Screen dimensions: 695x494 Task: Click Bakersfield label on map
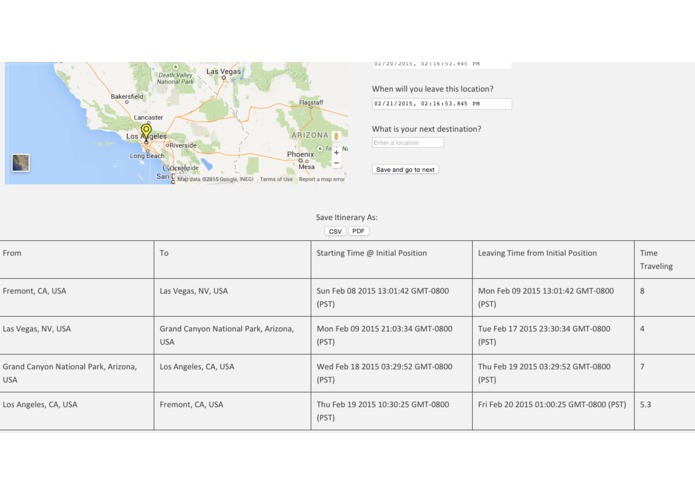[x=127, y=96]
